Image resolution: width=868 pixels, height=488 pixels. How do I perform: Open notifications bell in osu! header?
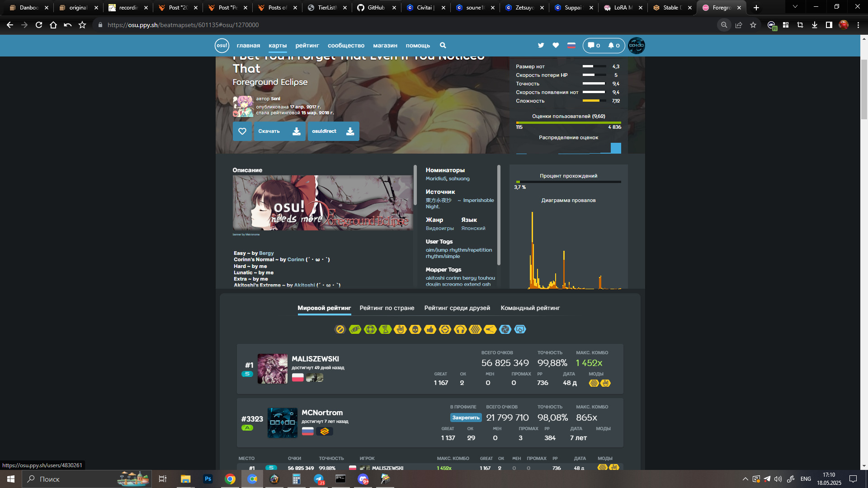613,45
